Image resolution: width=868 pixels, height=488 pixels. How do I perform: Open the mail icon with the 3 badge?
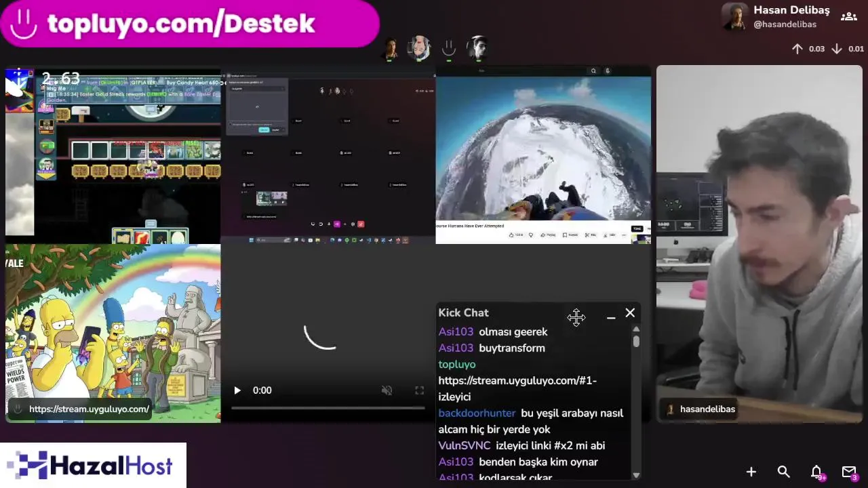pyautogui.click(x=849, y=472)
